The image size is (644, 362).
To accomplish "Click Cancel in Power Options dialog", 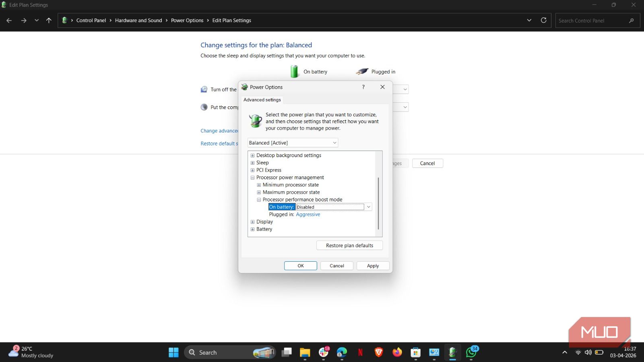I will tap(337, 266).
